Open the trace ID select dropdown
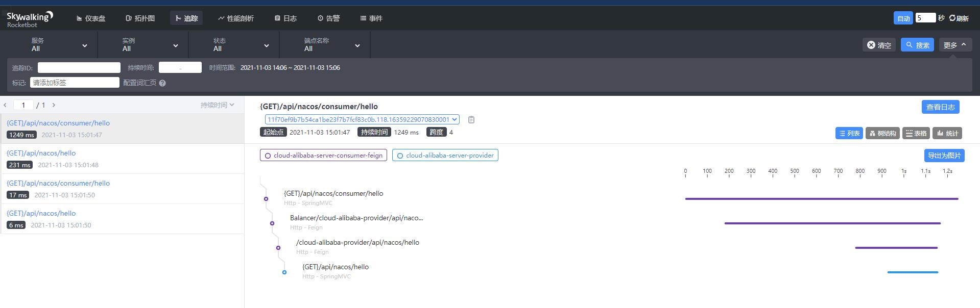 362,119
